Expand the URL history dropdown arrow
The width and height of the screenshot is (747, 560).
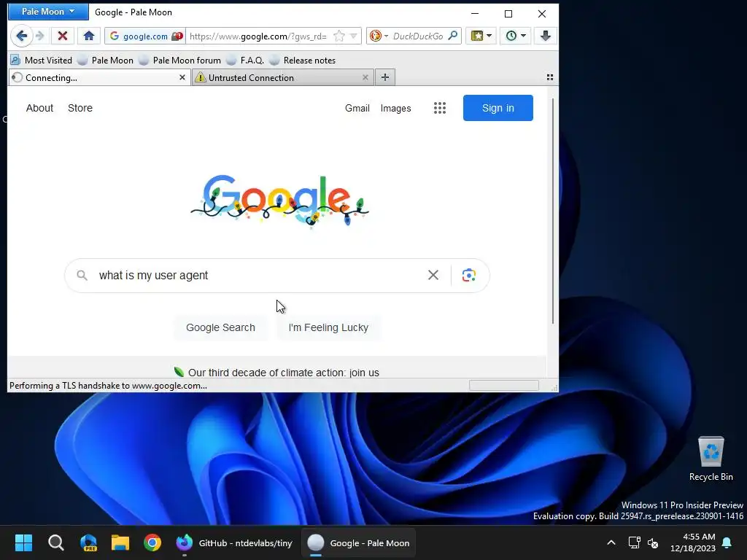pyautogui.click(x=354, y=36)
